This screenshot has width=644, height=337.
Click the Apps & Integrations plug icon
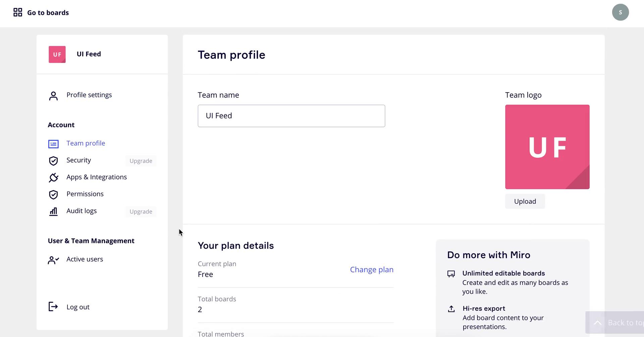pos(53,178)
